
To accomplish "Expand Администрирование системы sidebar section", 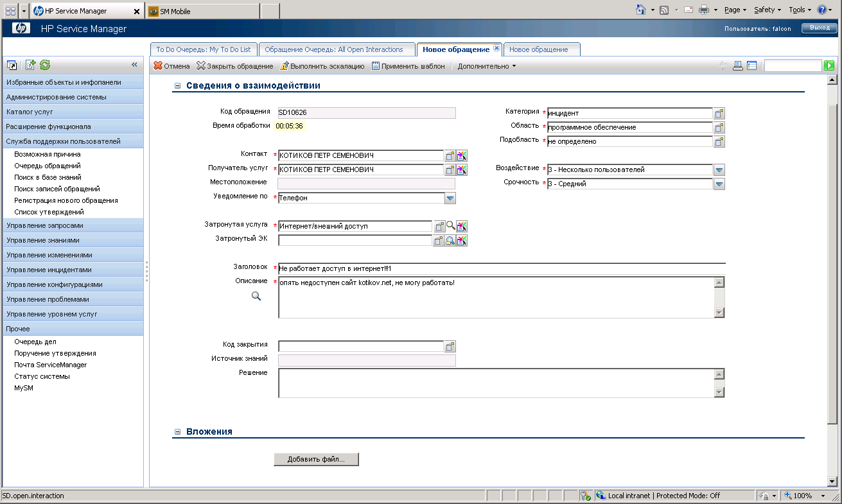I will pyautogui.click(x=73, y=97).
